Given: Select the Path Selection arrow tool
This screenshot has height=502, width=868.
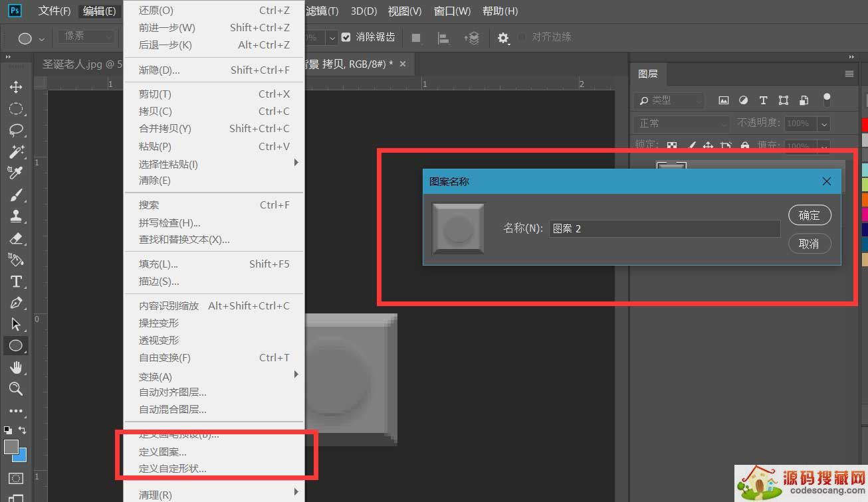Looking at the screenshot, I should (x=16, y=324).
